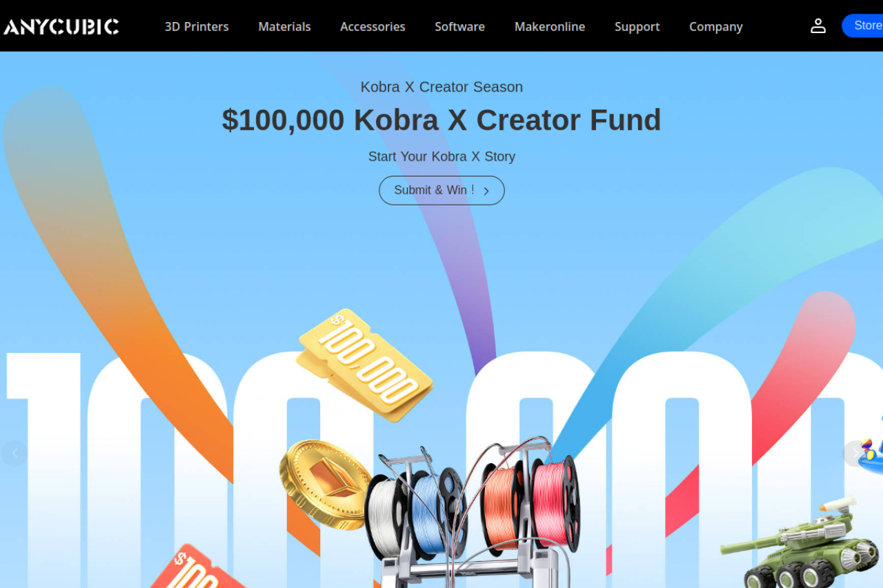This screenshot has height=588, width=883.
Task: Advance to next carousel slide arrow
Action: pos(856,454)
